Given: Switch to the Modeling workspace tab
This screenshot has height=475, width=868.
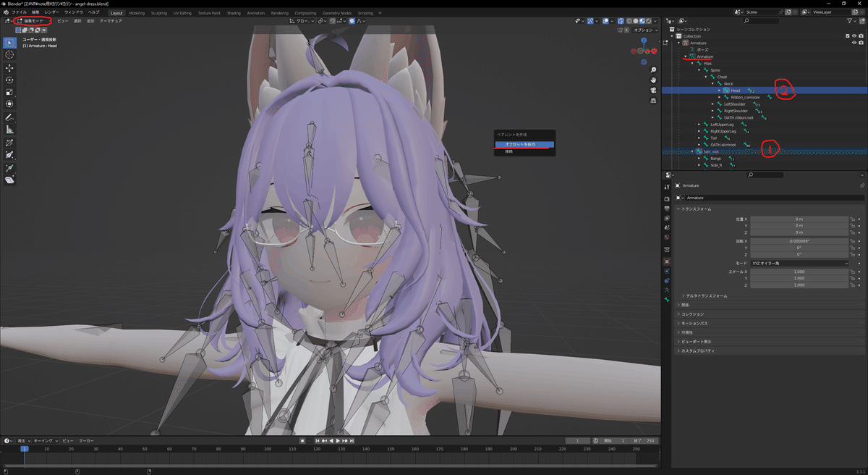Looking at the screenshot, I should [137, 12].
